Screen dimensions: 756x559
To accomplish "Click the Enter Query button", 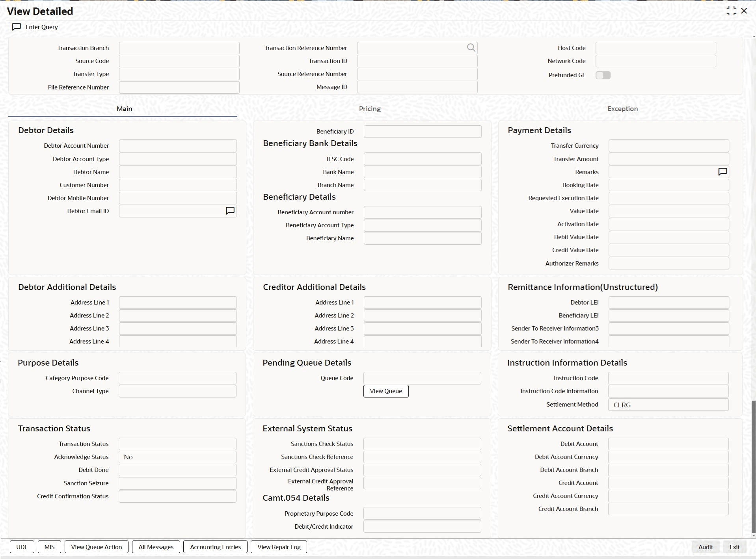I will coord(35,27).
